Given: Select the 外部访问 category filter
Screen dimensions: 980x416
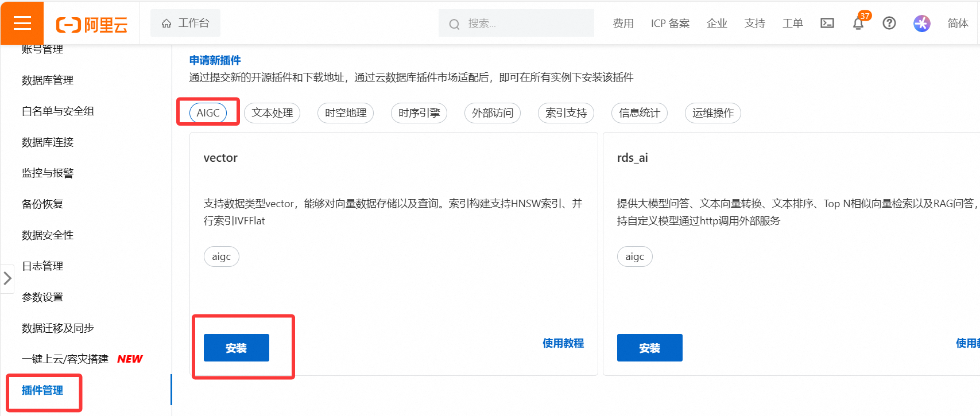Looking at the screenshot, I should click(493, 113).
